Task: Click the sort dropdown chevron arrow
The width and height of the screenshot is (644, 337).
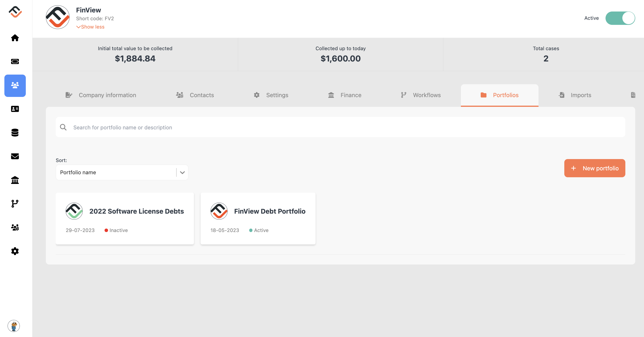Action: [182, 172]
